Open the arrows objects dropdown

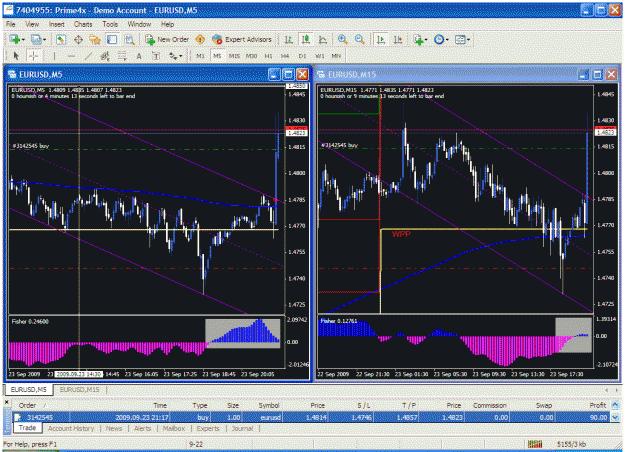(175, 56)
